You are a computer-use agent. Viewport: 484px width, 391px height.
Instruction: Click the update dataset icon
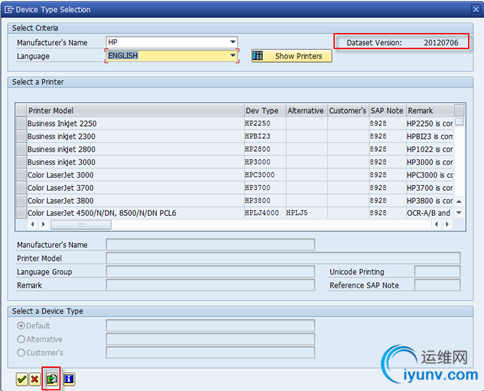tap(52, 379)
